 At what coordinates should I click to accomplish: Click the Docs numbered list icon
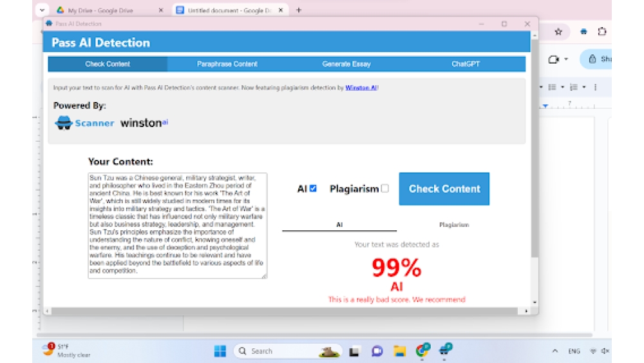pos(574,87)
